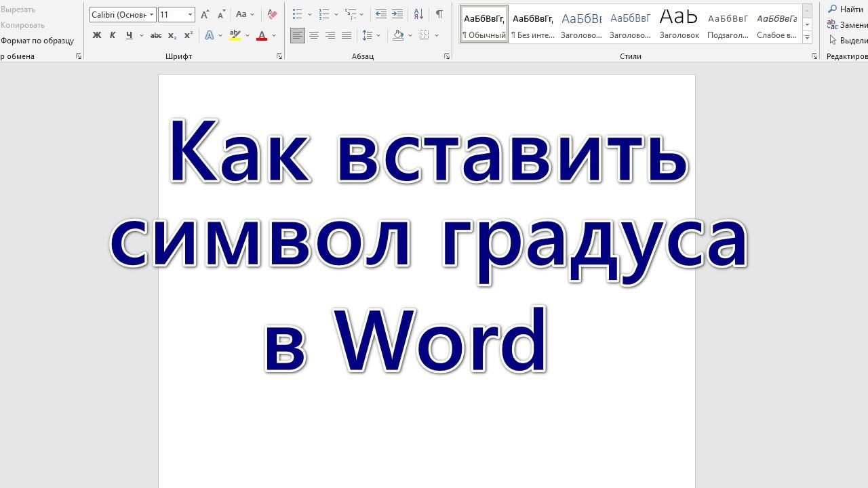The width and height of the screenshot is (868, 488).
Task: Apply a multilevel list
Action: (351, 14)
